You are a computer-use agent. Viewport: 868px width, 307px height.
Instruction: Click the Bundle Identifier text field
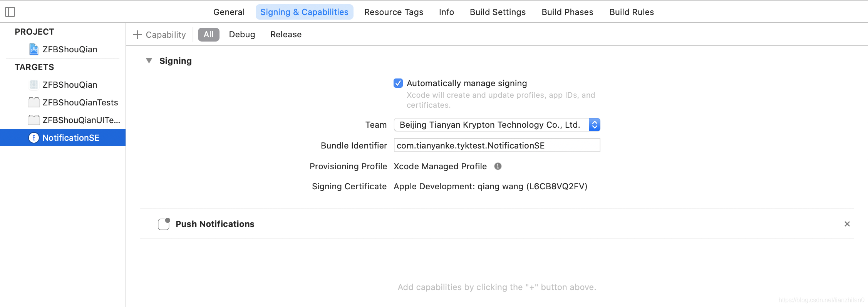pyautogui.click(x=497, y=145)
